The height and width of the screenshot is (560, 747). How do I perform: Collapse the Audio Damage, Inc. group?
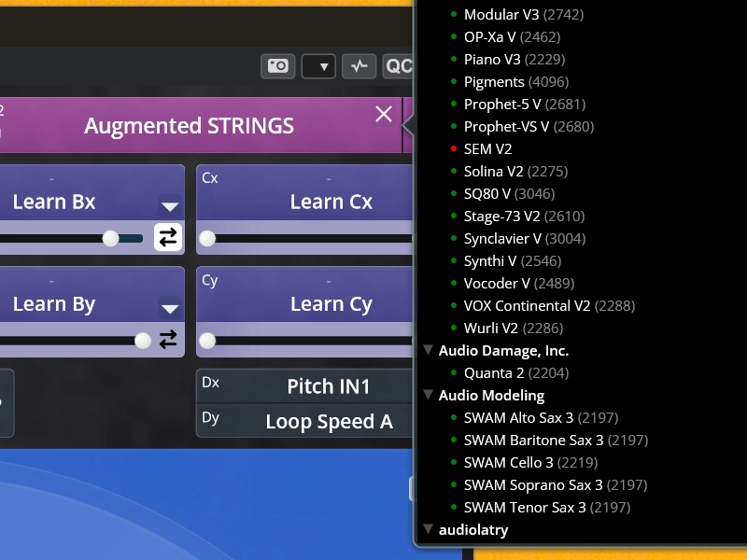[429, 350]
